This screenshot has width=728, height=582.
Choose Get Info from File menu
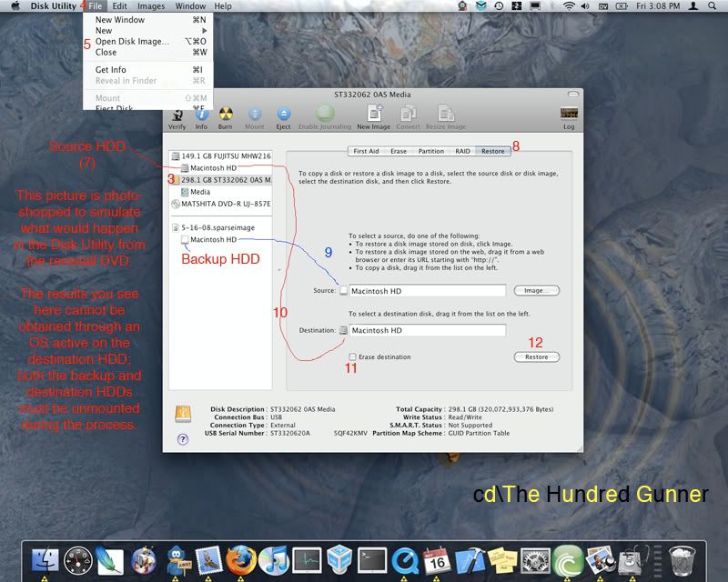[150, 70]
